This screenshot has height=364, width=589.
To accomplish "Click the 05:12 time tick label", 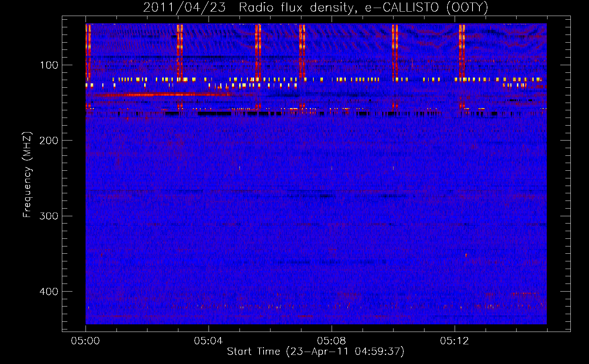I will (x=455, y=341).
